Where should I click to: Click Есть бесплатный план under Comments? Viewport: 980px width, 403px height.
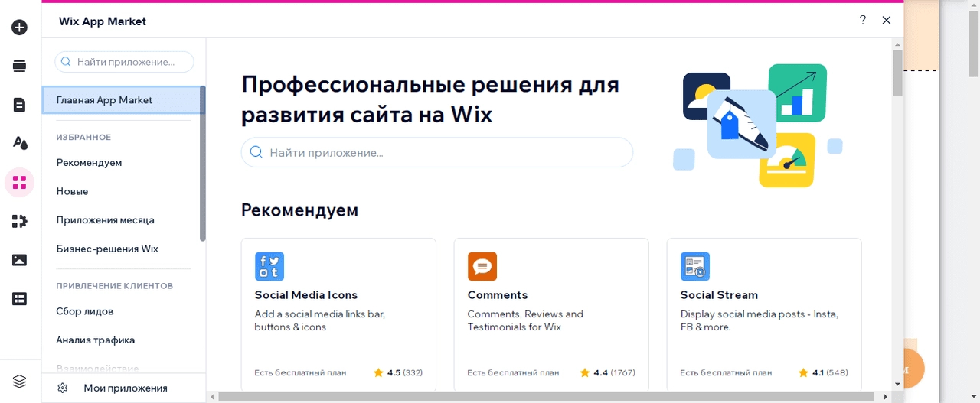513,373
